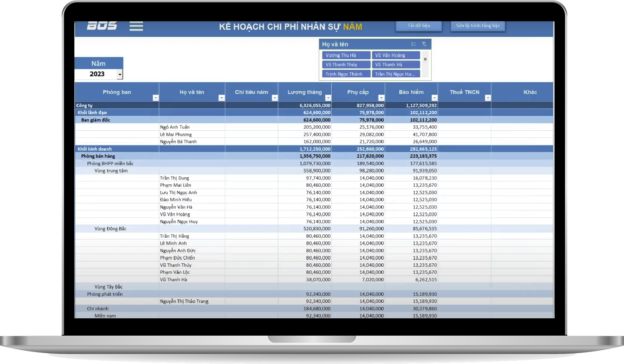Click the BOS logo
The image size is (624, 364).
click(x=102, y=26)
